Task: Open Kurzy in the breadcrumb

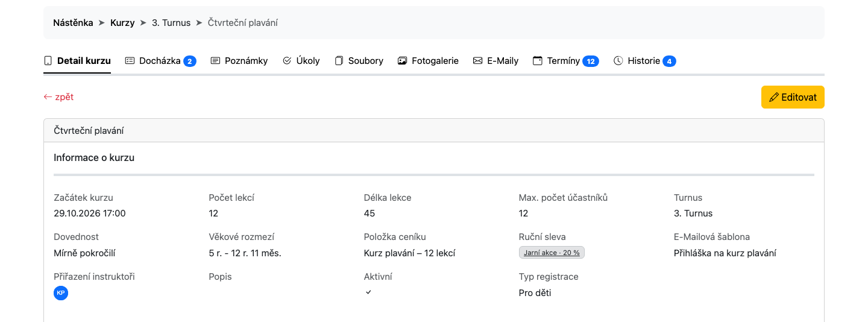Action: coord(122,23)
